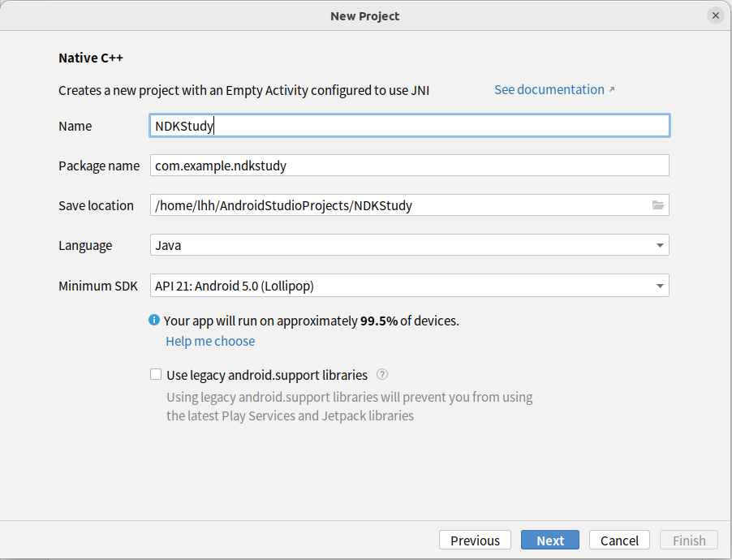This screenshot has height=560, width=732.
Task: Enable Use legacy android.support libraries
Action: coord(155,374)
